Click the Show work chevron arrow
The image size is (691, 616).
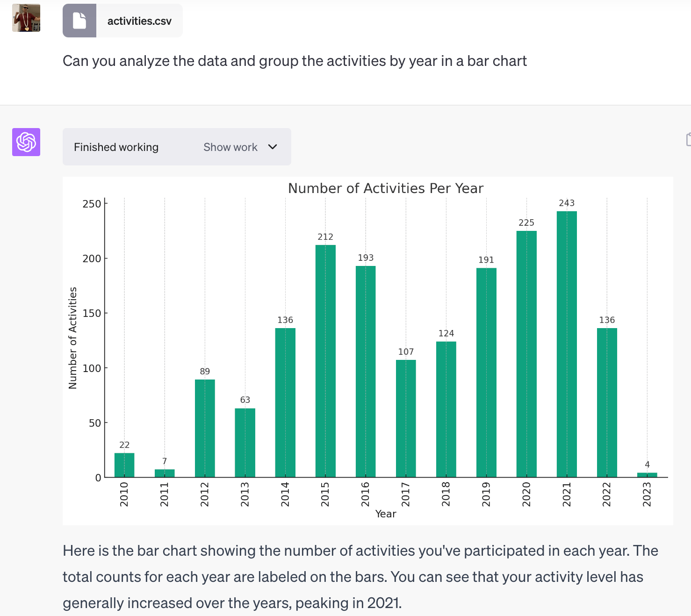[273, 147]
